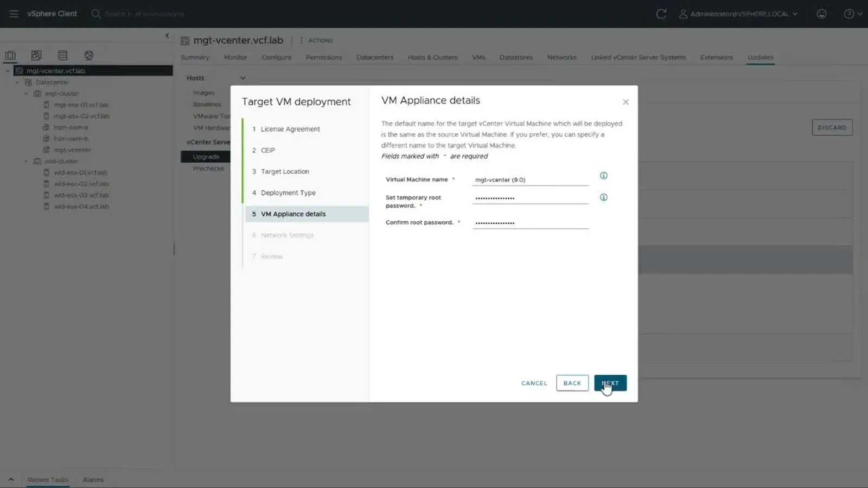The height and width of the screenshot is (488, 868).
Task: Show info for Virtual Machine name field
Action: [x=603, y=176]
